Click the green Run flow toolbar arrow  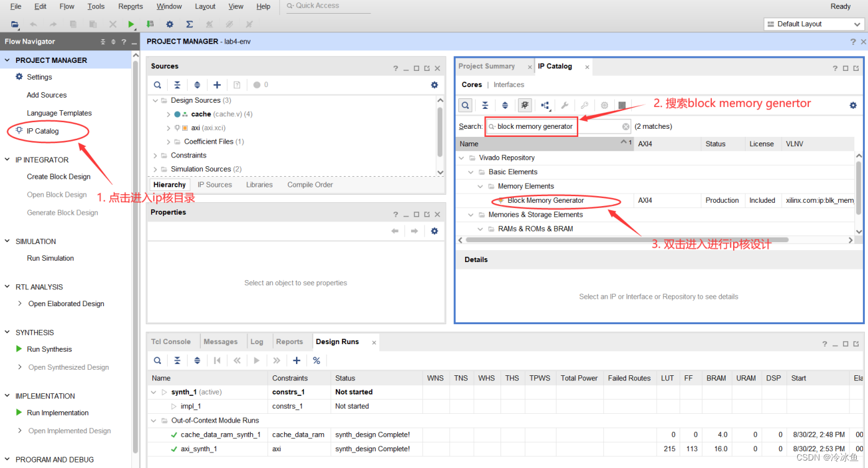(131, 24)
